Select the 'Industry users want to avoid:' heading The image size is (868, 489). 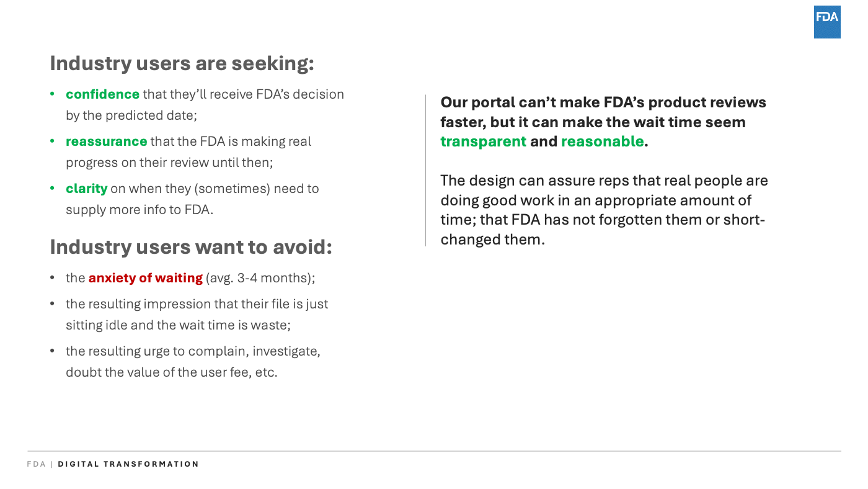coord(191,247)
